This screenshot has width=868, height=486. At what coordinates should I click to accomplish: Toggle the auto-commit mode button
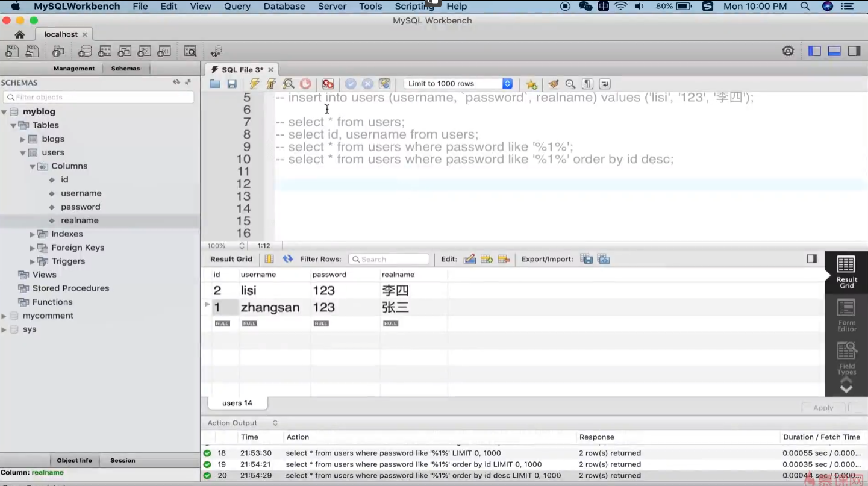coord(385,84)
